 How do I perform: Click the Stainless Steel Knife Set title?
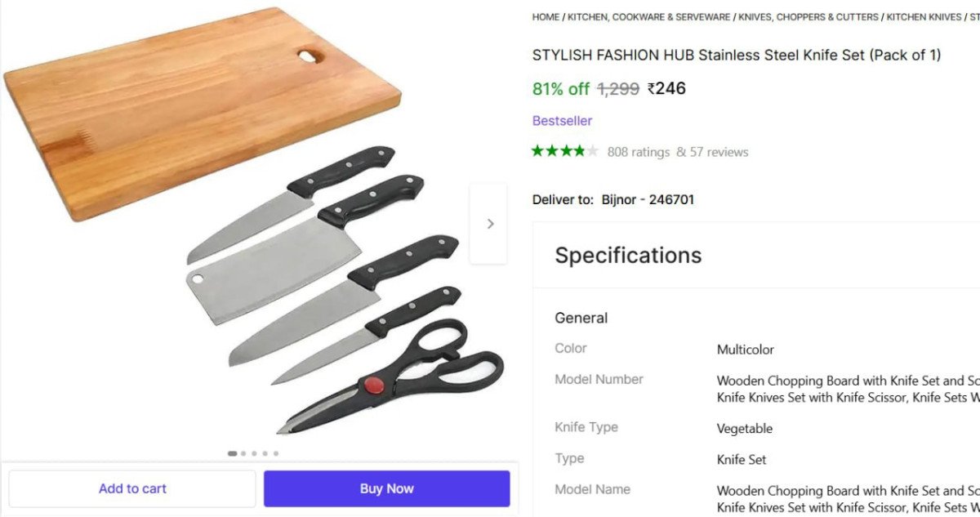(736, 56)
